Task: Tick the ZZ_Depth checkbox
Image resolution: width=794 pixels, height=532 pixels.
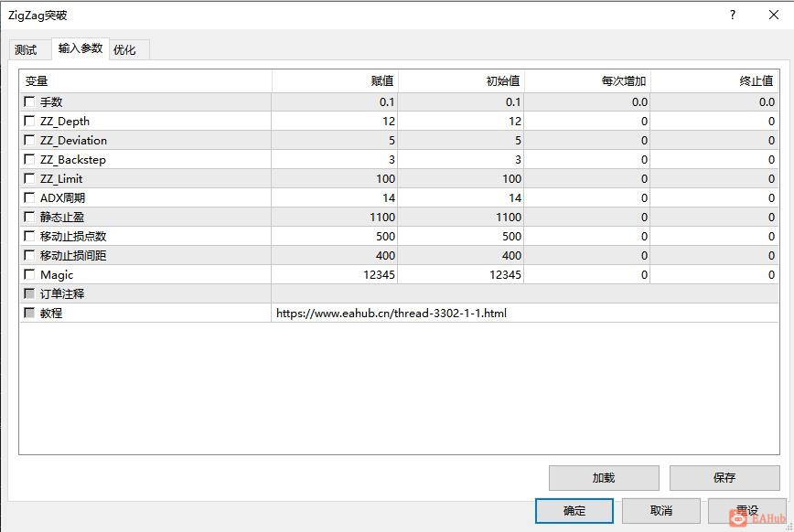Action: tap(29, 121)
